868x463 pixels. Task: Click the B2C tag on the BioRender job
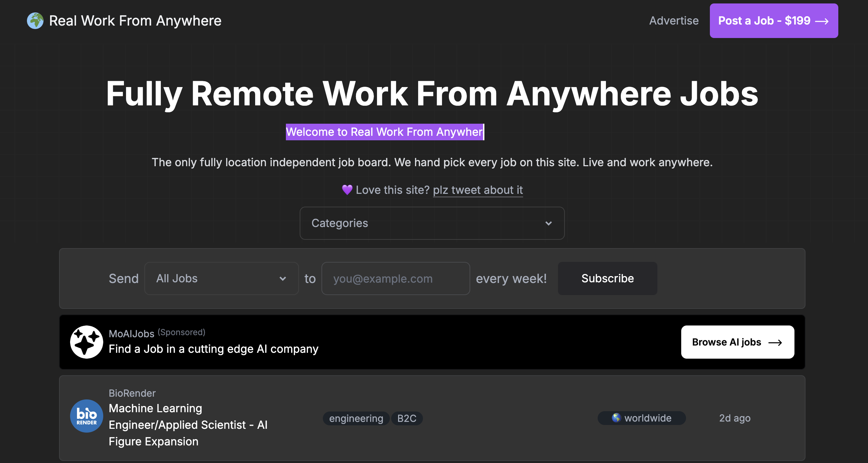coord(407,418)
